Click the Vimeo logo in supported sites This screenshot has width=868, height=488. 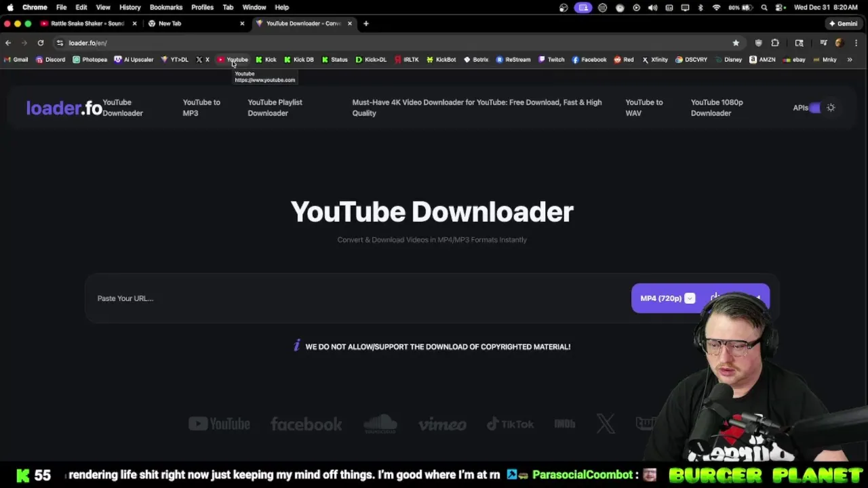[x=442, y=424]
